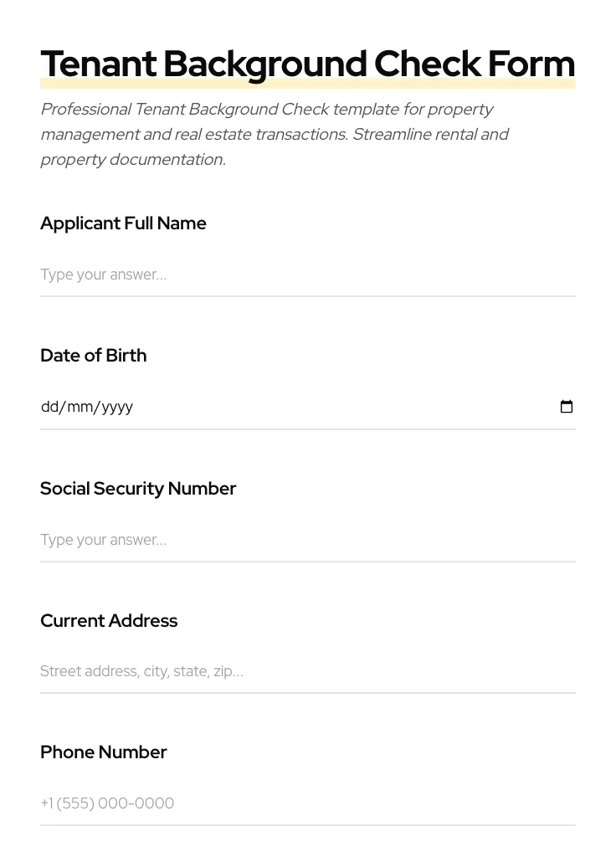This screenshot has width=616, height=857.
Task: Click the Current Address label
Action: (109, 621)
